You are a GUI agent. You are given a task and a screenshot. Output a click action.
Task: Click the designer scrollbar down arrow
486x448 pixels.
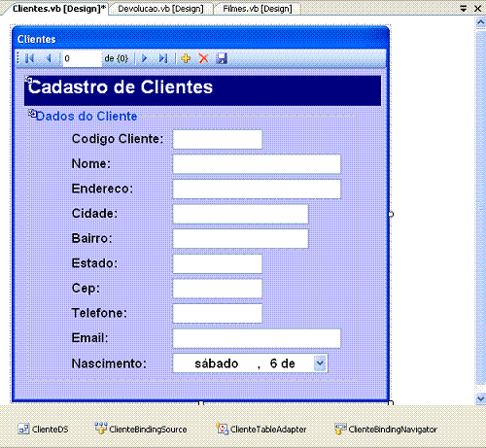click(x=480, y=398)
